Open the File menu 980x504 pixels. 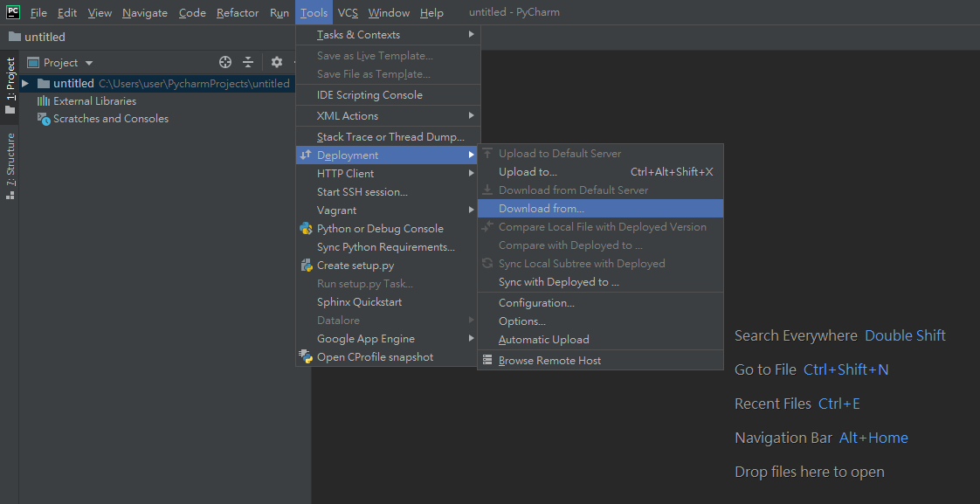38,12
